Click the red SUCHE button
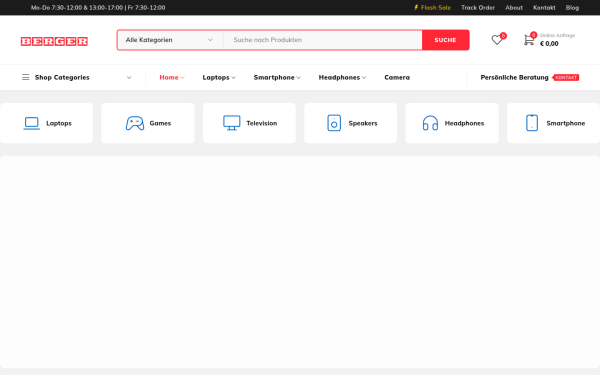Viewport: 600px width, 375px height. [x=445, y=40]
